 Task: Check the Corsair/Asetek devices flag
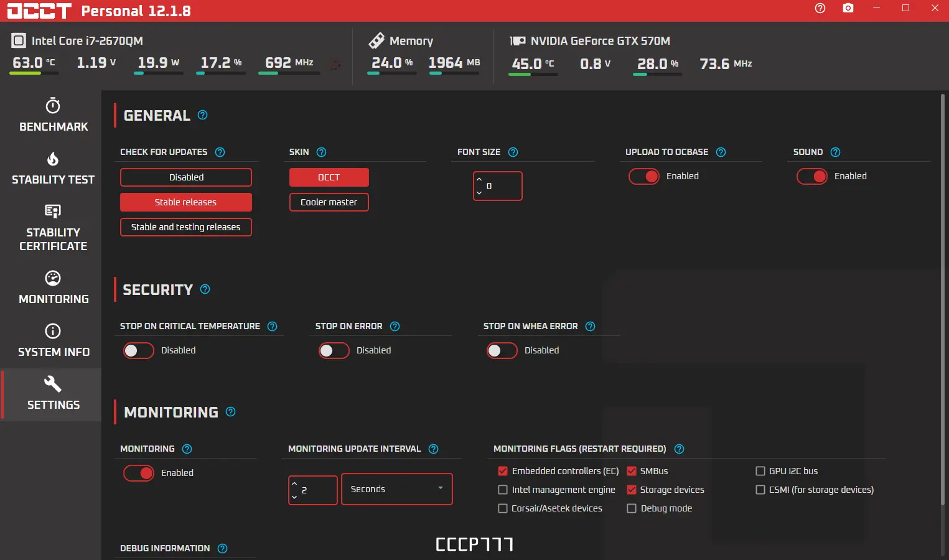(x=503, y=508)
